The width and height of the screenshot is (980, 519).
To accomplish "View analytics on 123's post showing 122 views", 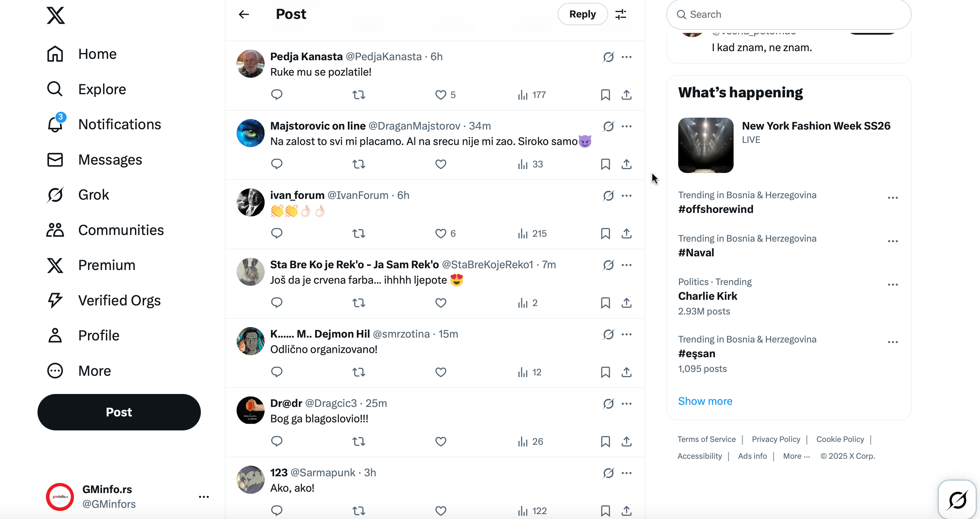I will tap(530, 511).
